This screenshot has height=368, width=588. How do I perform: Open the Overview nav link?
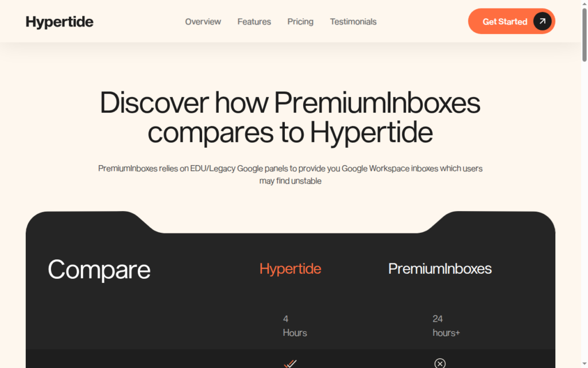click(203, 22)
